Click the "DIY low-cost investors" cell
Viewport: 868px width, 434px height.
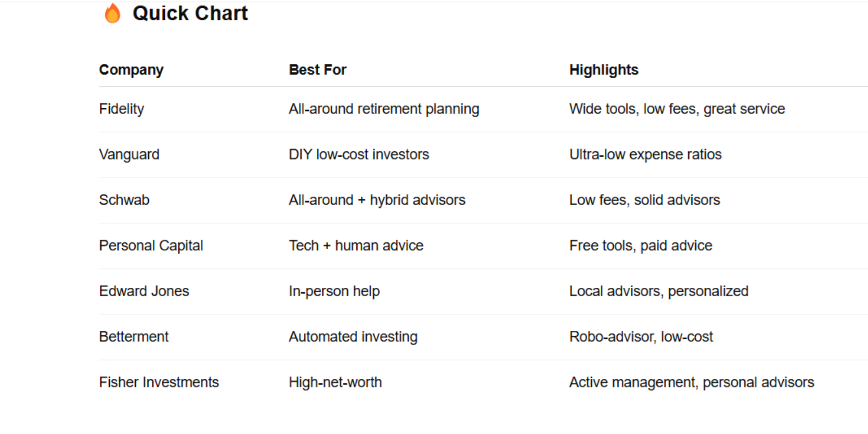[359, 155]
